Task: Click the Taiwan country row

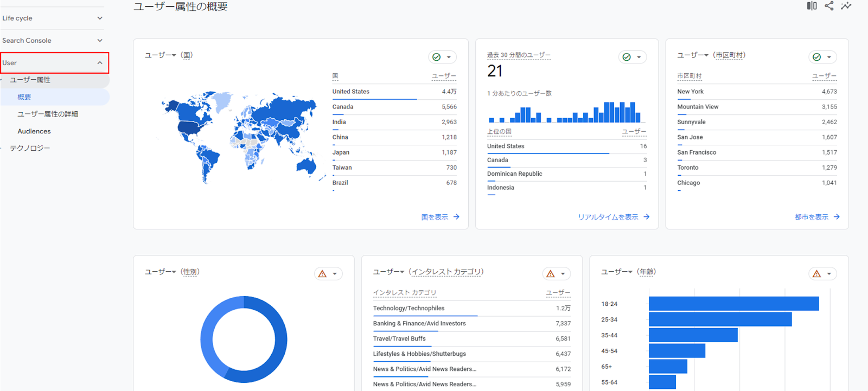Action: pyautogui.click(x=394, y=168)
